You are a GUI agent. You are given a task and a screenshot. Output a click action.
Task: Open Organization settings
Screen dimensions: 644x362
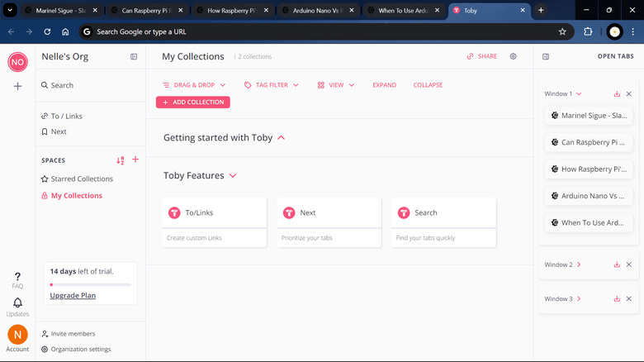pos(76,350)
